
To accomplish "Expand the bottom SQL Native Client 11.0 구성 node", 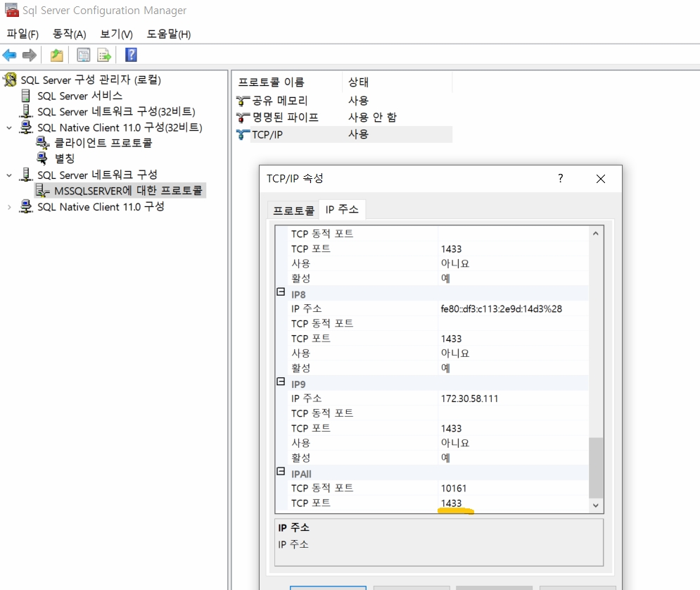I will point(9,207).
